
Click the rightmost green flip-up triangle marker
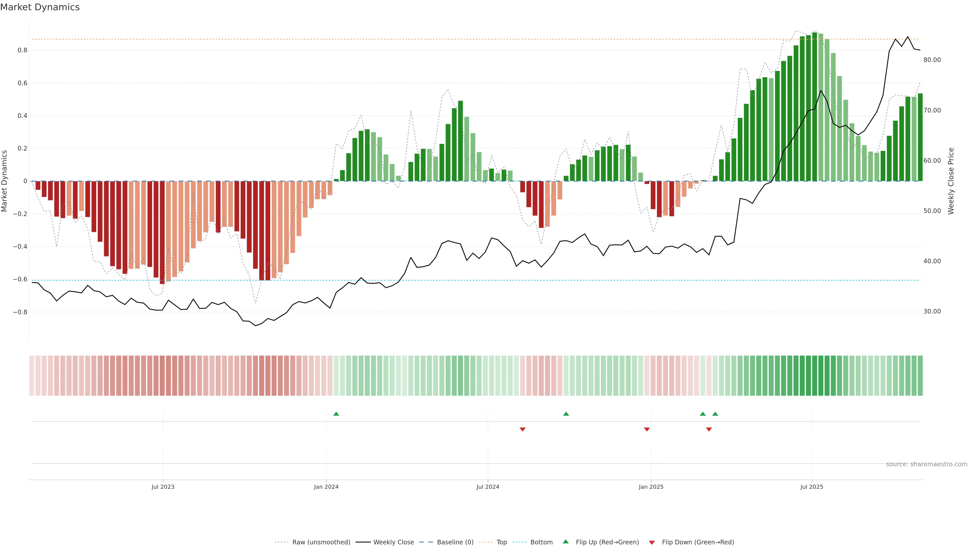tap(715, 414)
